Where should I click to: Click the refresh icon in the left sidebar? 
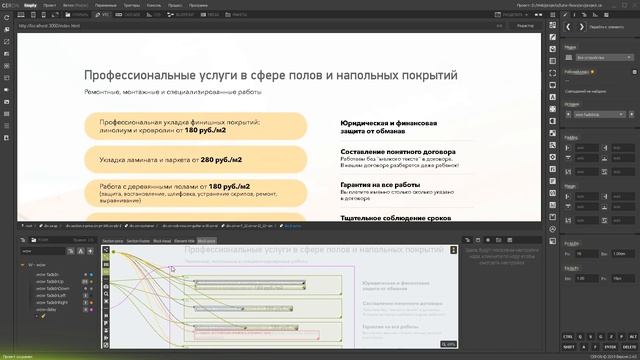(x=7, y=18)
